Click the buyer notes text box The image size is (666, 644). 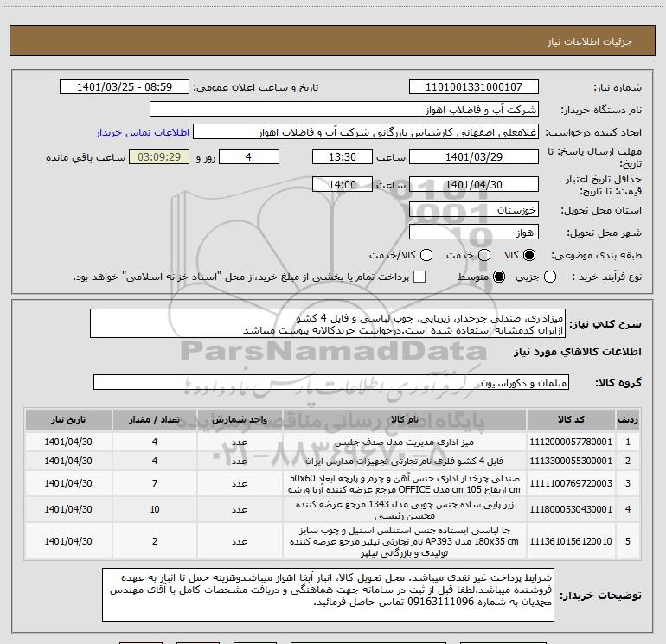(x=328, y=595)
